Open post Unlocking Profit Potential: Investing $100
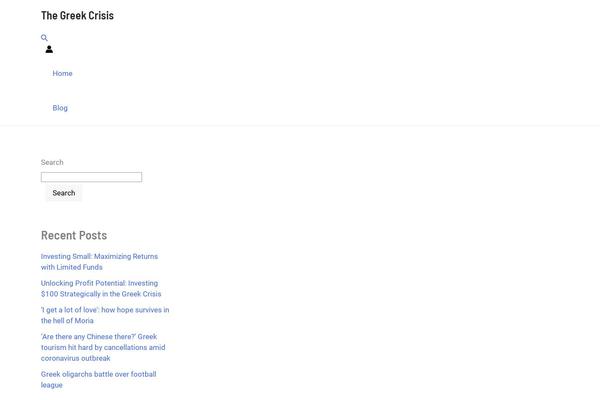This screenshot has height=400, width=600. [101, 289]
